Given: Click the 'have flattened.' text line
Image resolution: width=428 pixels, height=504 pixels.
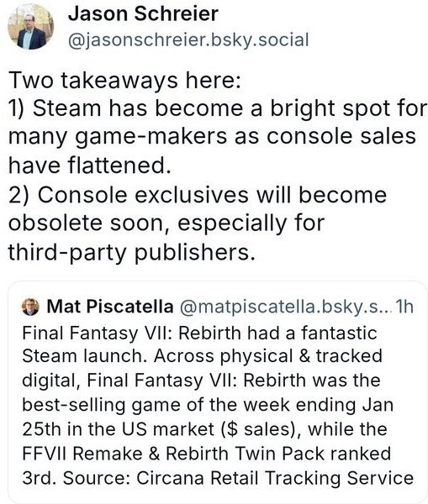Looking at the screenshot, I should (89, 165).
